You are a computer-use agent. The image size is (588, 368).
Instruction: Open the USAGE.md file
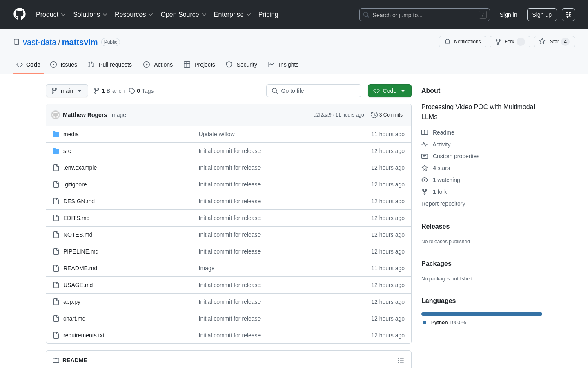[78, 285]
